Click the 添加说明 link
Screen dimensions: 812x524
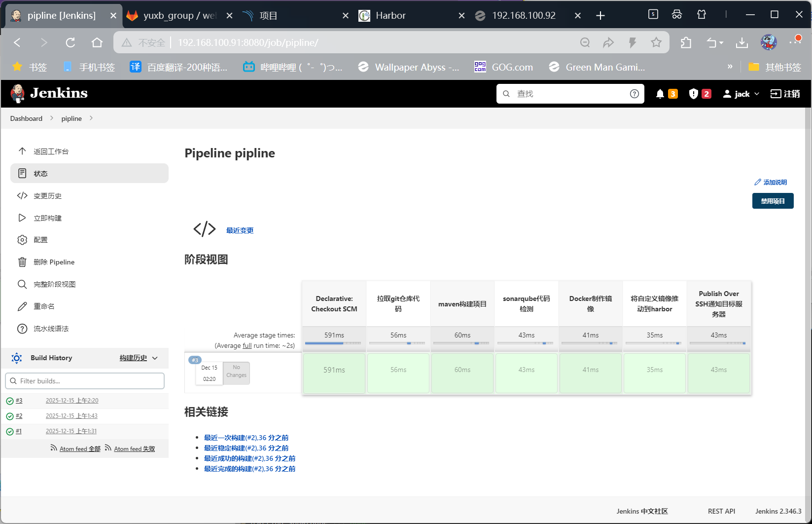coord(771,182)
